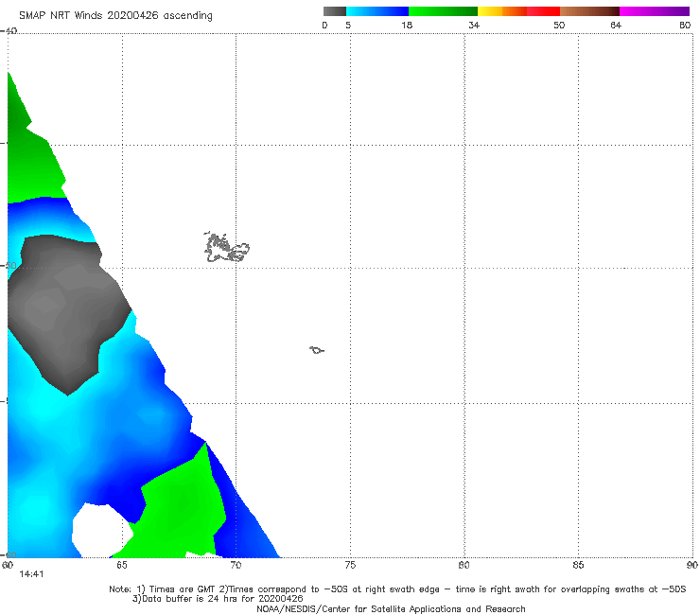The height and width of the screenshot is (615, 700).
Task: Click the large island outline near 70E
Action: click(226, 247)
